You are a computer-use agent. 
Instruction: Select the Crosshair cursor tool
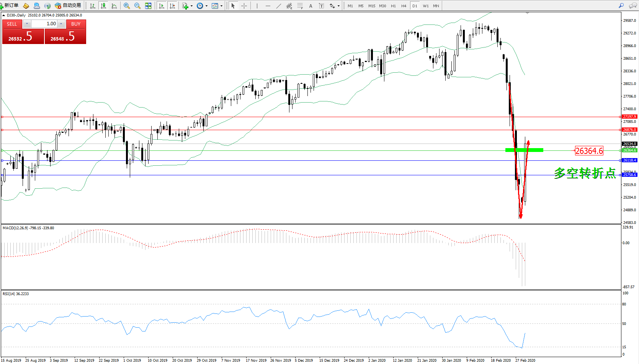[x=244, y=6]
